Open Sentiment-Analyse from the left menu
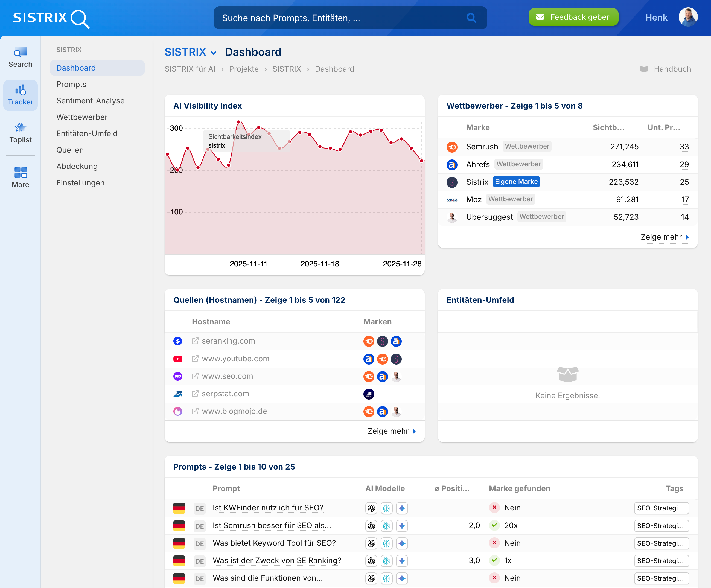The width and height of the screenshot is (711, 588). coord(90,101)
